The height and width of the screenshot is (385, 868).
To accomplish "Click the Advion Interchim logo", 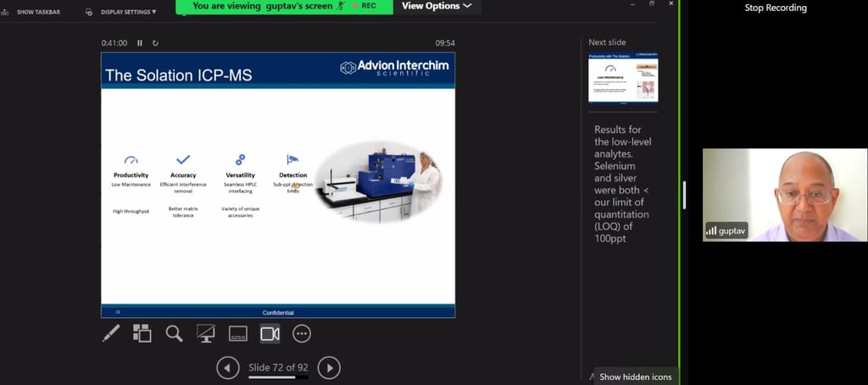I will tap(394, 68).
